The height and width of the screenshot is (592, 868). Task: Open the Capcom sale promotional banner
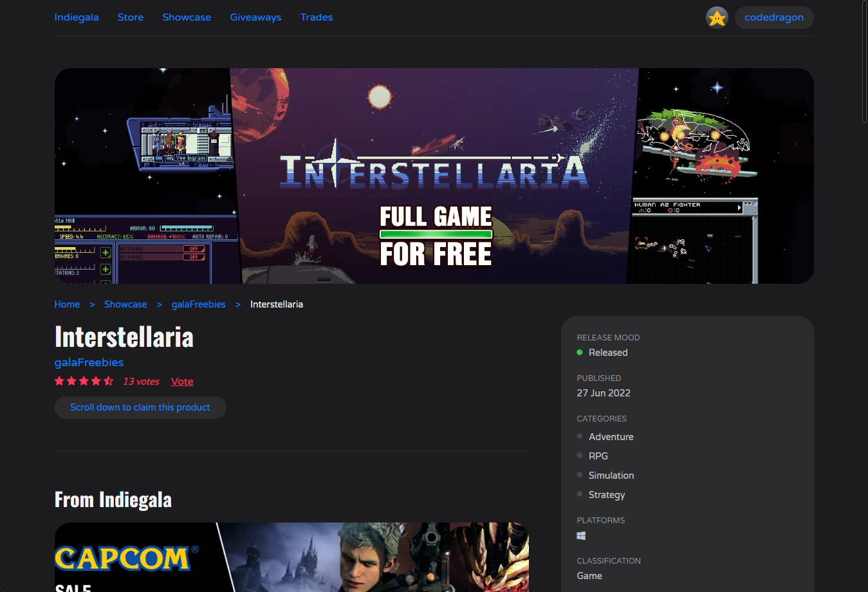point(291,557)
